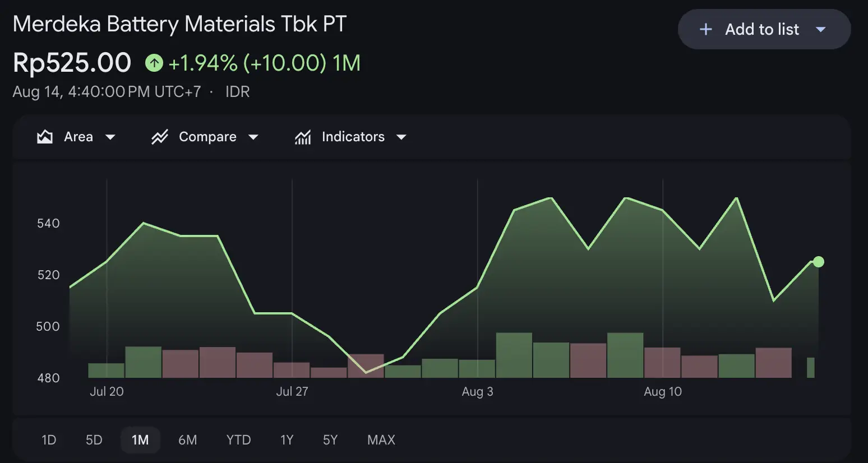Show the 5Y time range
This screenshot has height=463, width=868.
[x=330, y=440]
